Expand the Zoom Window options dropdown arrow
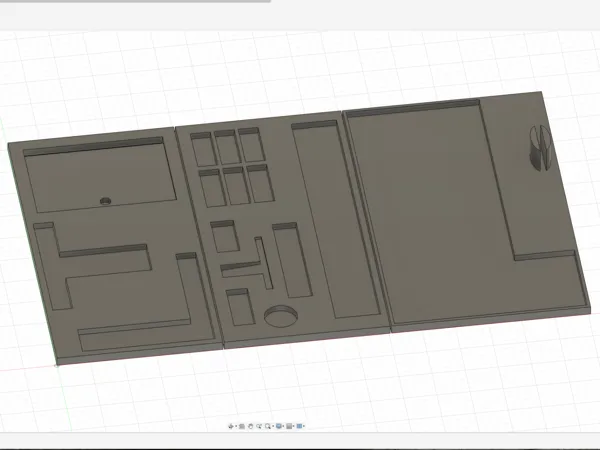 click(273, 426)
